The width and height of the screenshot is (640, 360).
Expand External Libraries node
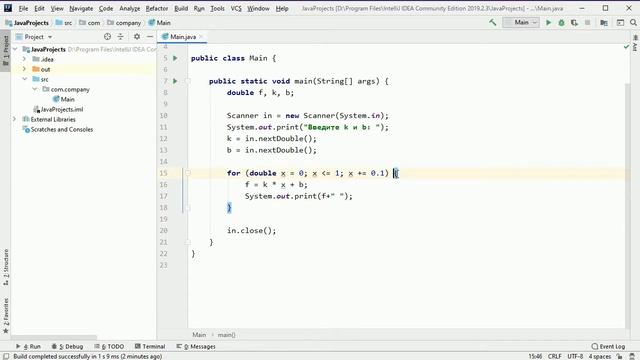click(x=15, y=119)
